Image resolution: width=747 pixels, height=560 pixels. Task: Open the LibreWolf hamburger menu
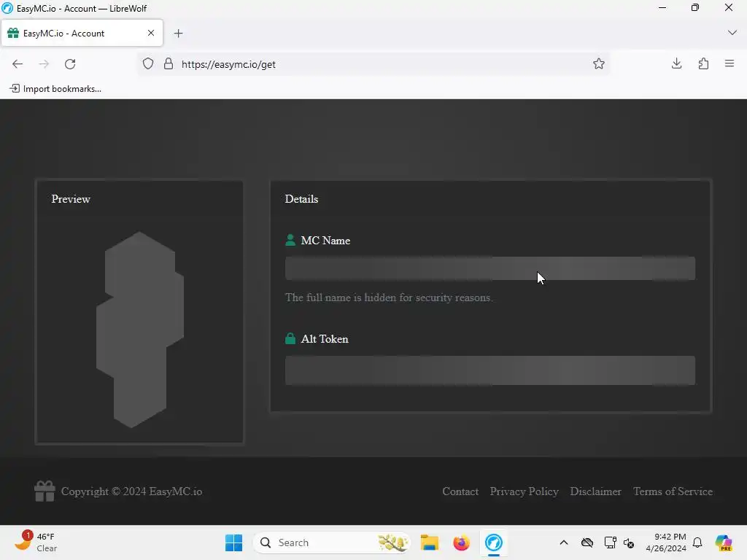729,63
